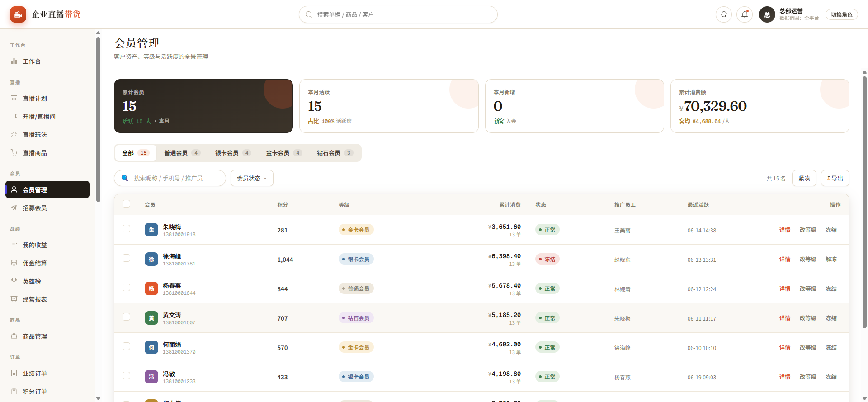
Task: Sort by the 积分 column header
Action: coord(283,205)
